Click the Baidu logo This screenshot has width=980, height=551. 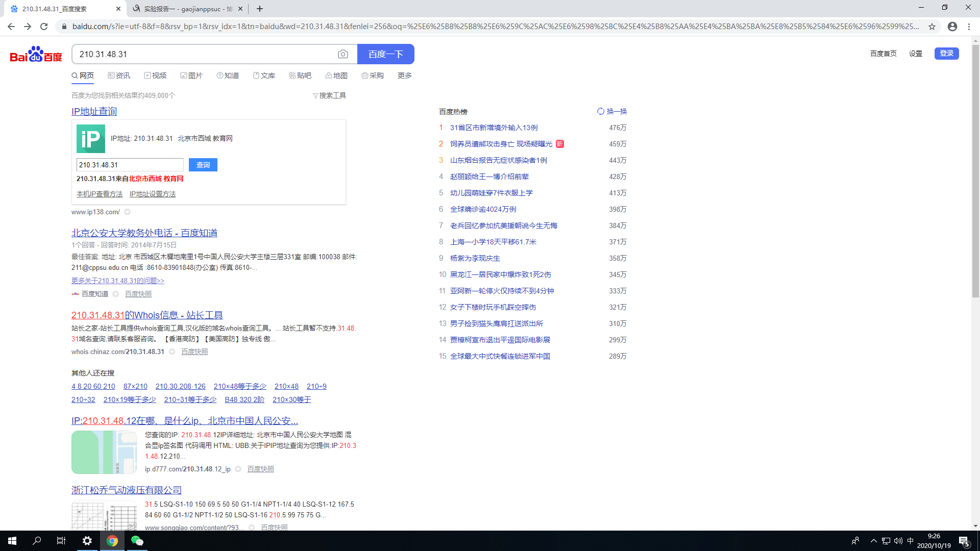point(36,54)
